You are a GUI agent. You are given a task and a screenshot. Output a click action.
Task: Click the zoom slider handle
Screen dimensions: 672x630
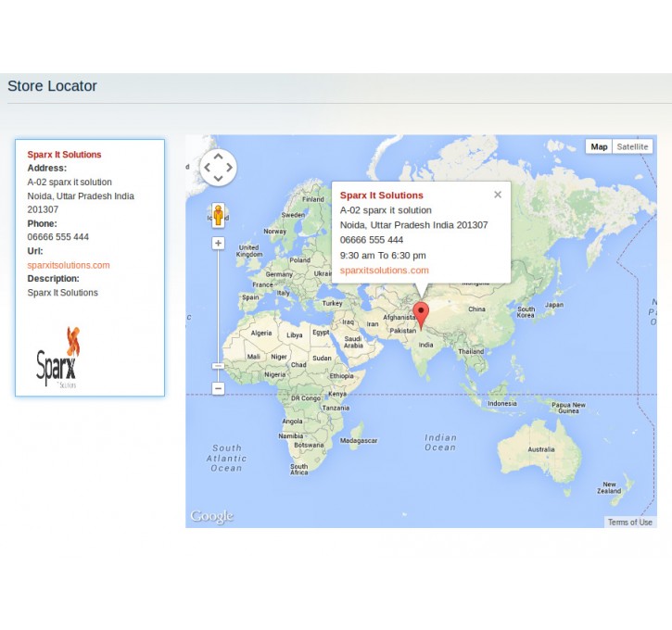pyautogui.click(x=218, y=366)
